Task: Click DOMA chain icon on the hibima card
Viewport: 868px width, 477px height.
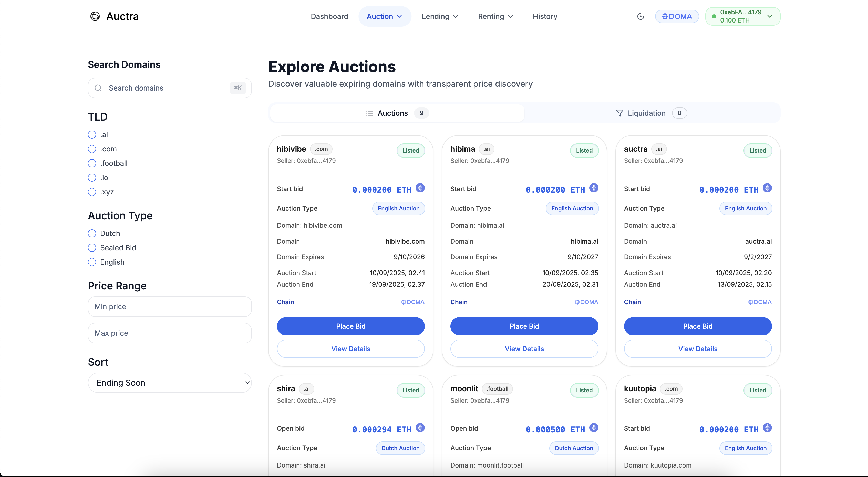Action: [577, 302]
